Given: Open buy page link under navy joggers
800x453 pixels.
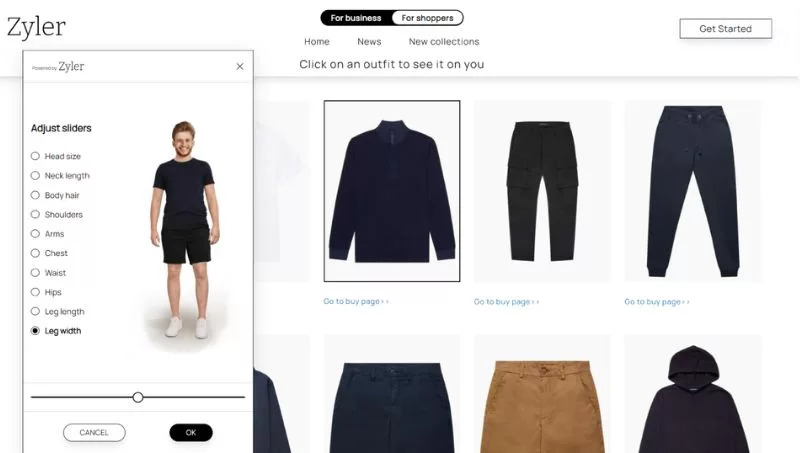Looking at the screenshot, I should click(x=657, y=302).
